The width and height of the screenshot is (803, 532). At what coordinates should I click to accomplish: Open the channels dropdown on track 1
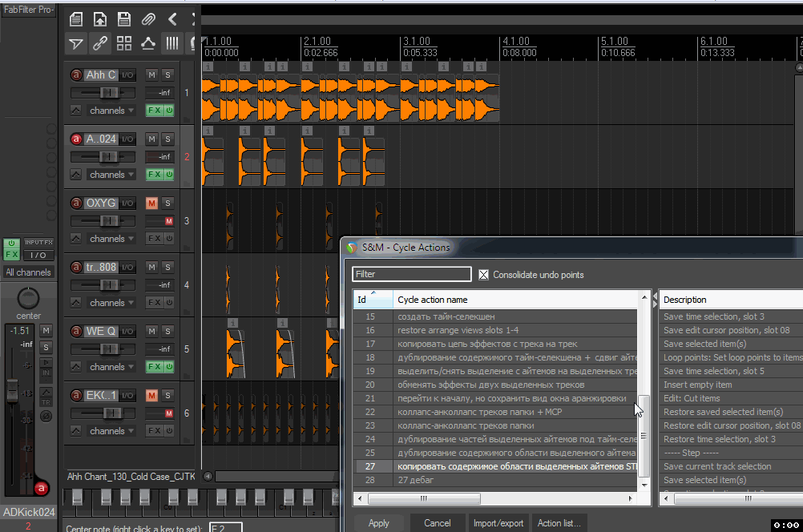107,111
